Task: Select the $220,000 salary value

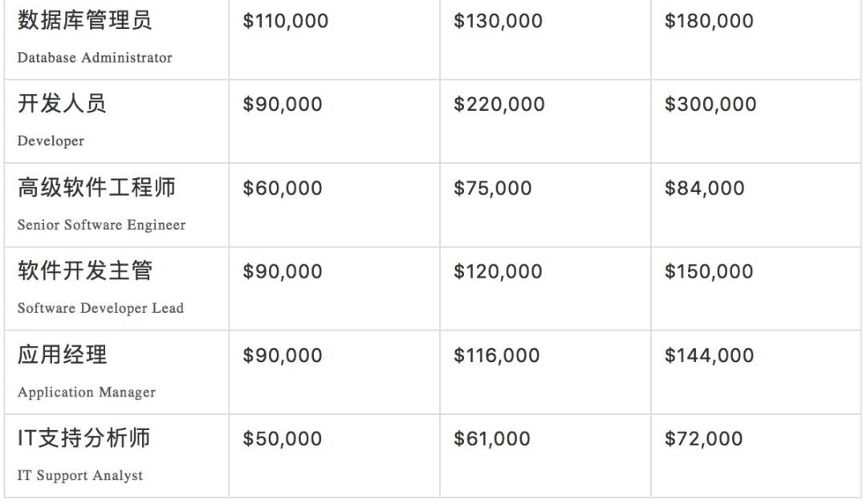Action: [x=499, y=104]
